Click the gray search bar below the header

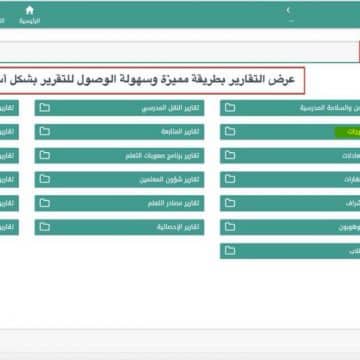[179, 52]
